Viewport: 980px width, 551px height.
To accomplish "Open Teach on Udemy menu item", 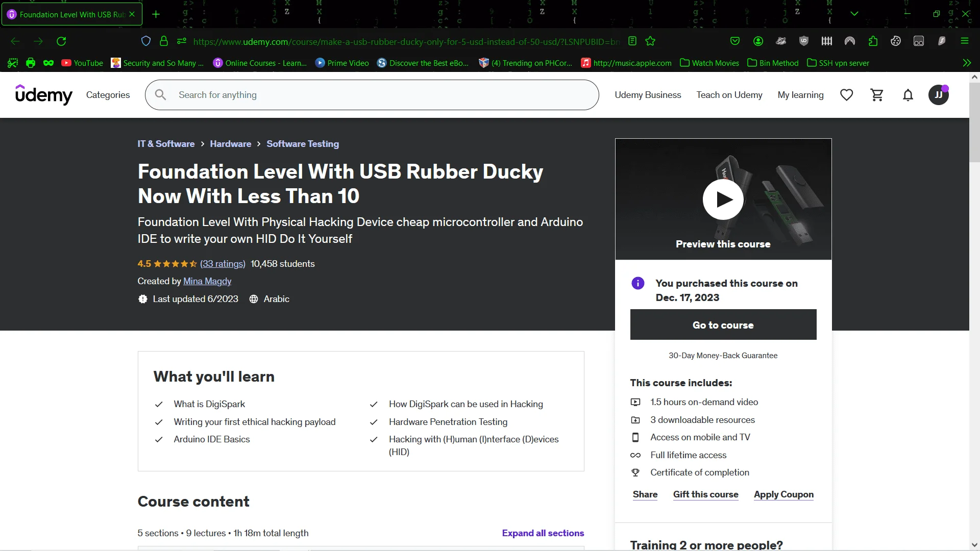I will coord(729,95).
